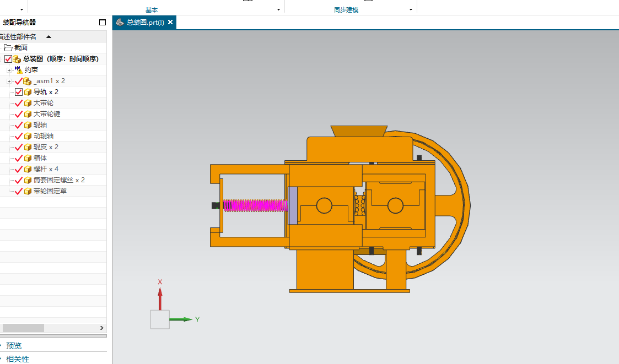The image size is (619, 364).
Task: Toggle red check for 筒套固定螺丝 x 2
Action: pyautogui.click(x=18, y=181)
